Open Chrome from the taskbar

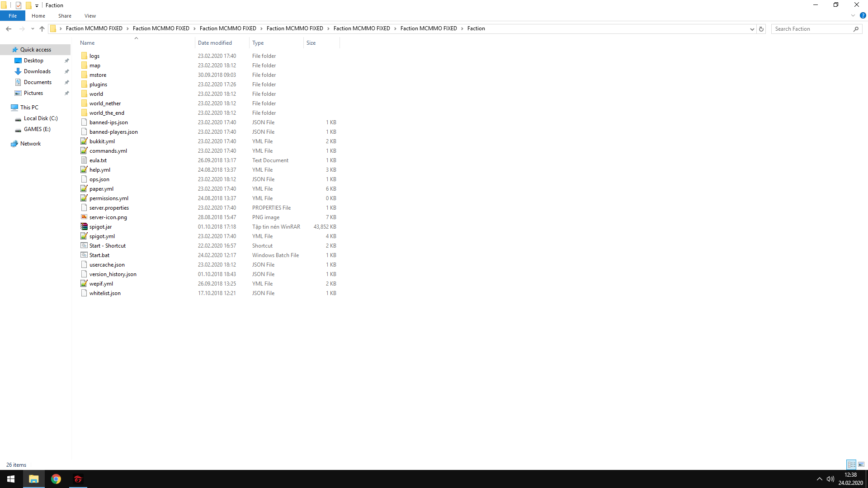(56, 479)
